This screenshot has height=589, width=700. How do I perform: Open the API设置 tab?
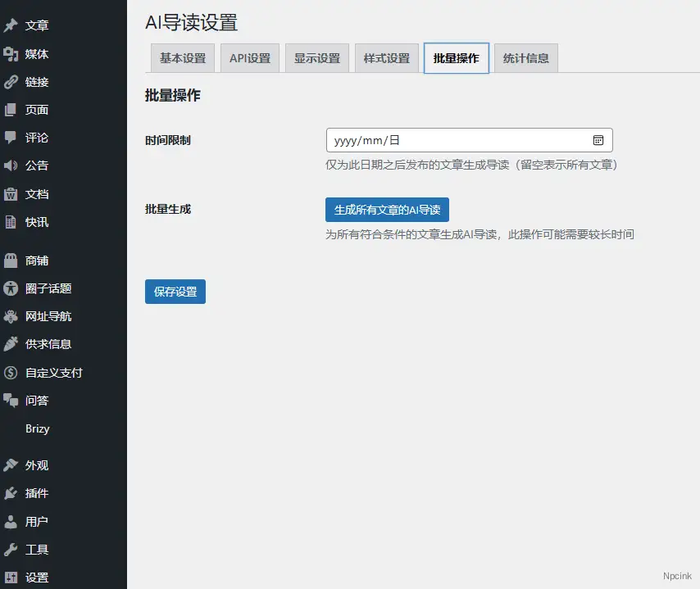[249, 57]
